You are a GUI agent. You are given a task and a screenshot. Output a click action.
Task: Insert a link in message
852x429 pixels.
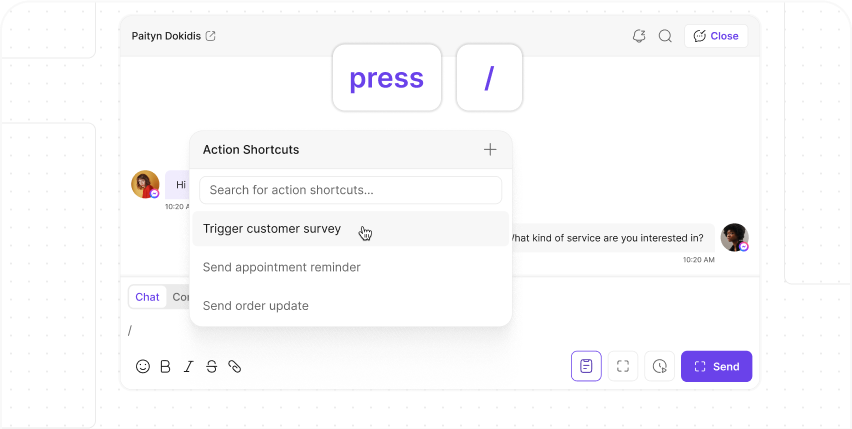[234, 367]
